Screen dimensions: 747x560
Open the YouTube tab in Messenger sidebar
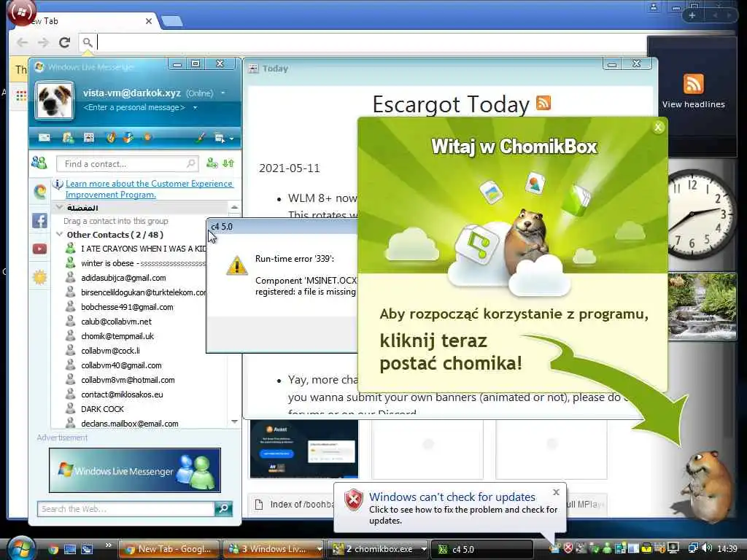pos(39,249)
